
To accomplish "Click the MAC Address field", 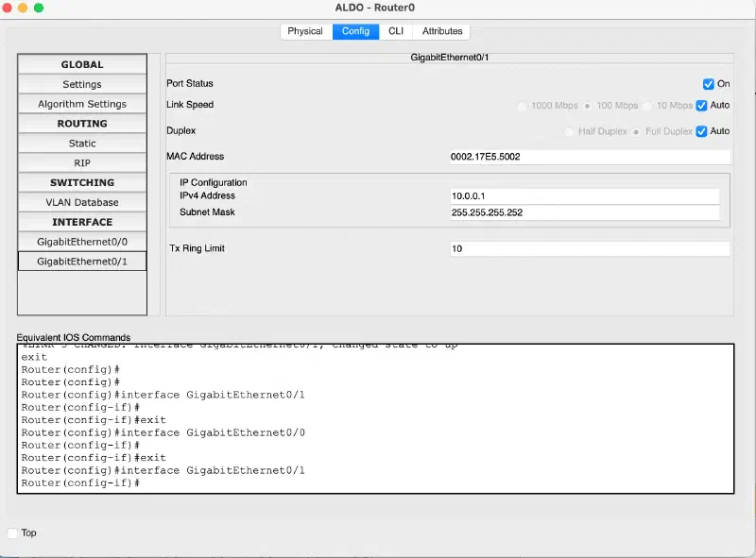I will click(x=590, y=157).
